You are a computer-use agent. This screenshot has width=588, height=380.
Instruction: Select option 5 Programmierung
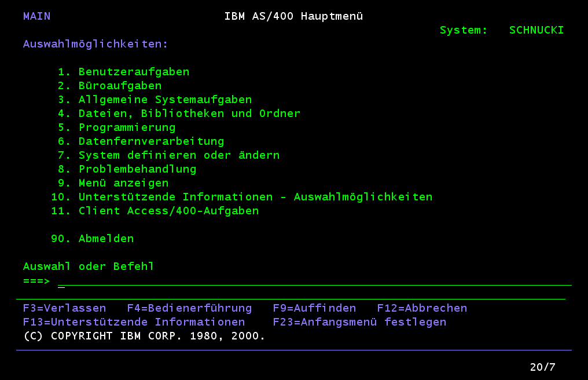click(117, 127)
